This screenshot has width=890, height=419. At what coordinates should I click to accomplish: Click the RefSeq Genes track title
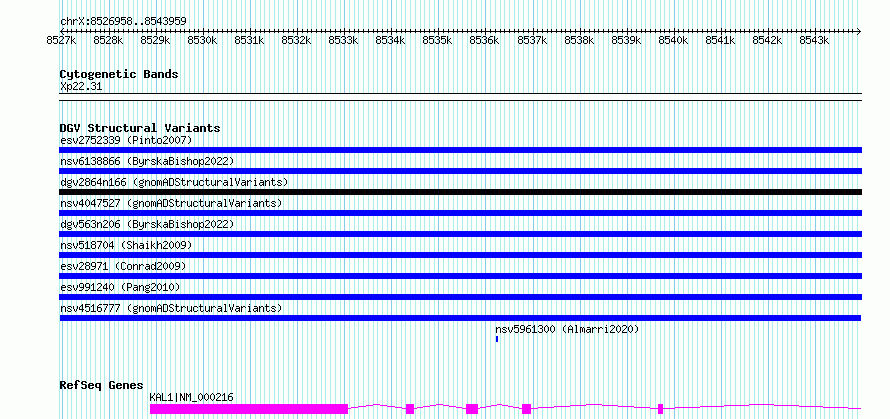click(101, 386)
